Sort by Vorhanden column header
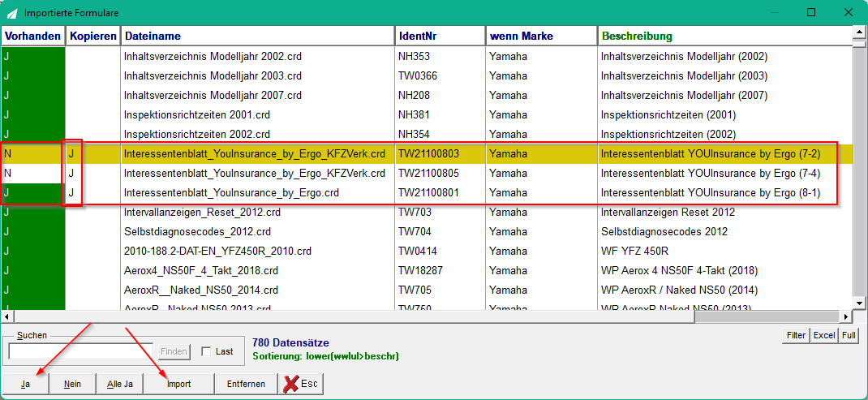Image resolution: width=868 pixels, height=400 pixels. [32, 36]
